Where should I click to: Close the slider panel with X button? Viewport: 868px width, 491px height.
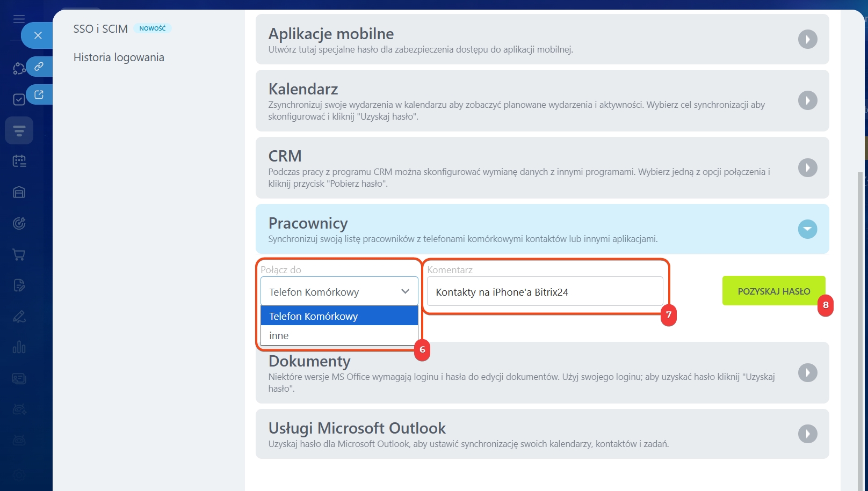(38, 35)
